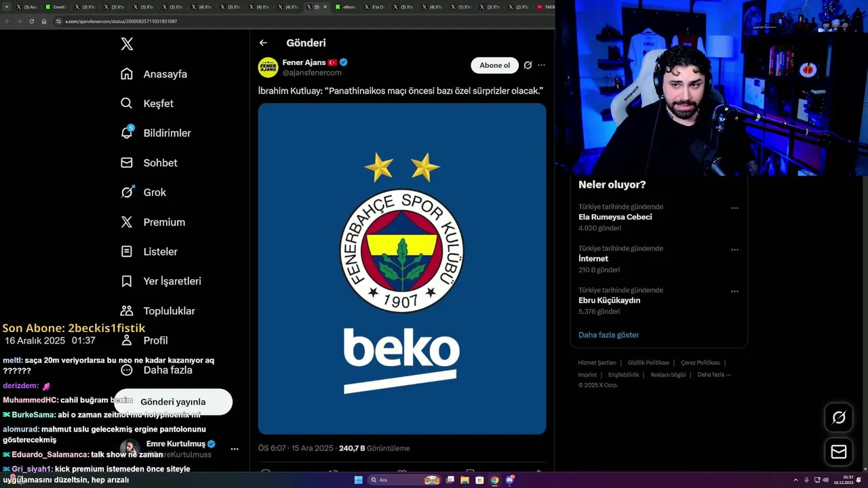Close the active browser tab
This screenshot has height=488, width=868.
point(325,7)
